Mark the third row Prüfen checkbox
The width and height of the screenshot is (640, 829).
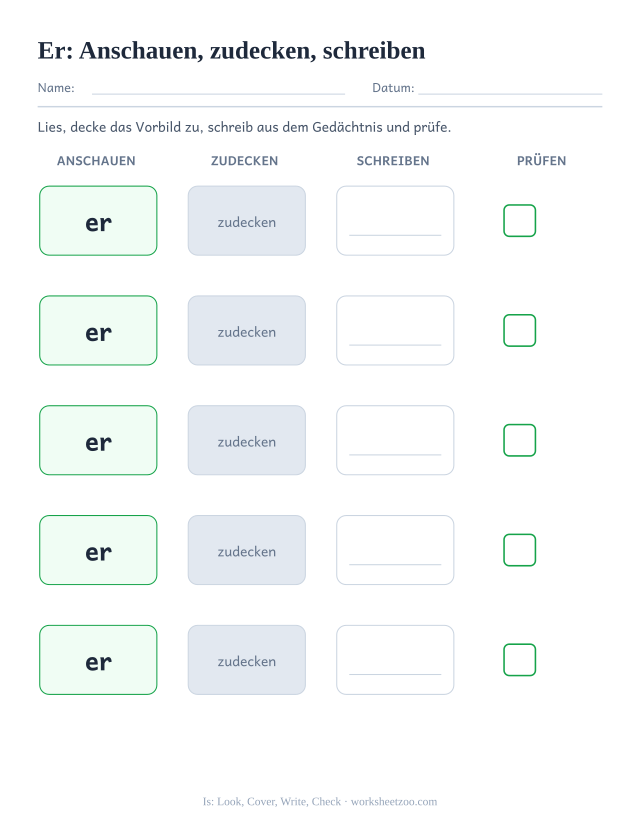(x=520, y=440)
